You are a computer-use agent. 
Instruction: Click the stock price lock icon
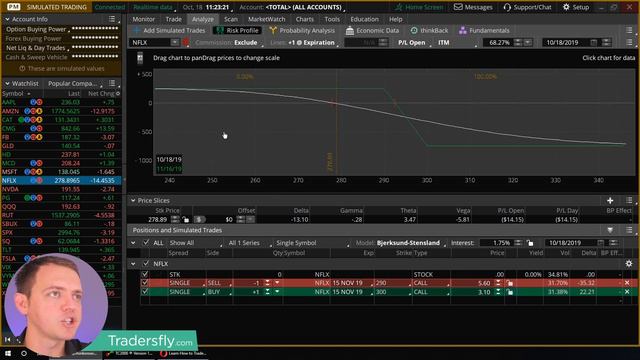pos(186,219)
